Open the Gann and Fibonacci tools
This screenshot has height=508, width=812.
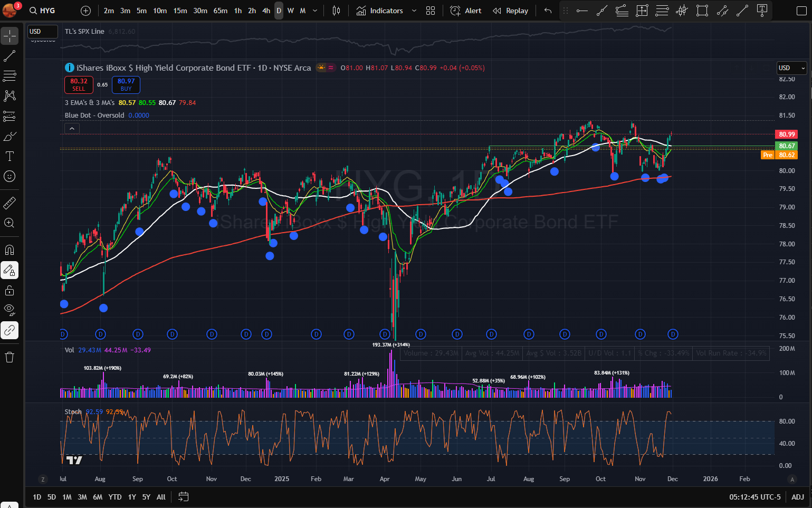click(9, 76)
